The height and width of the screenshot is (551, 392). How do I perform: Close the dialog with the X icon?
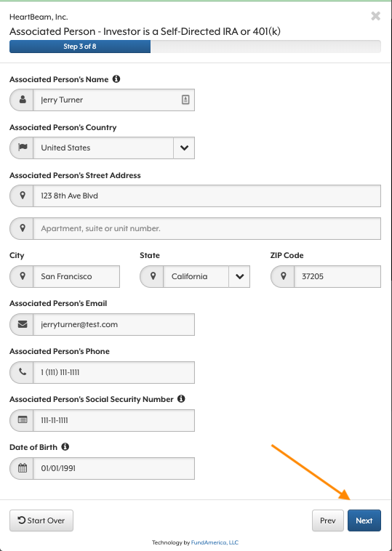click(375, 16)
